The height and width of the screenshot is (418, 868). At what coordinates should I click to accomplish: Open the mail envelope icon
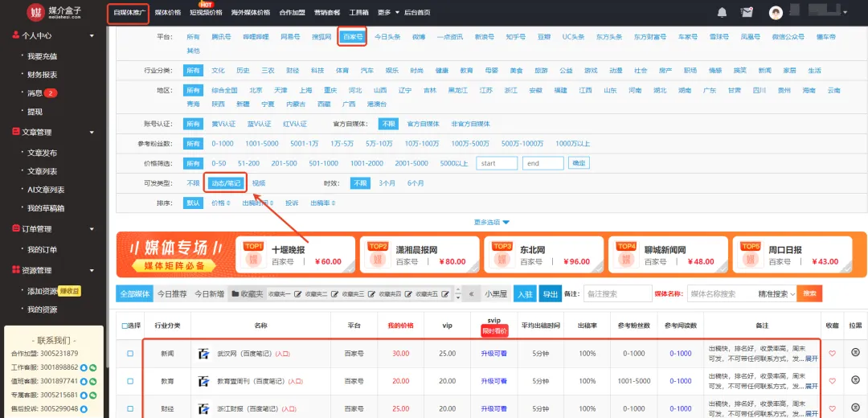[x=747, y=12]
